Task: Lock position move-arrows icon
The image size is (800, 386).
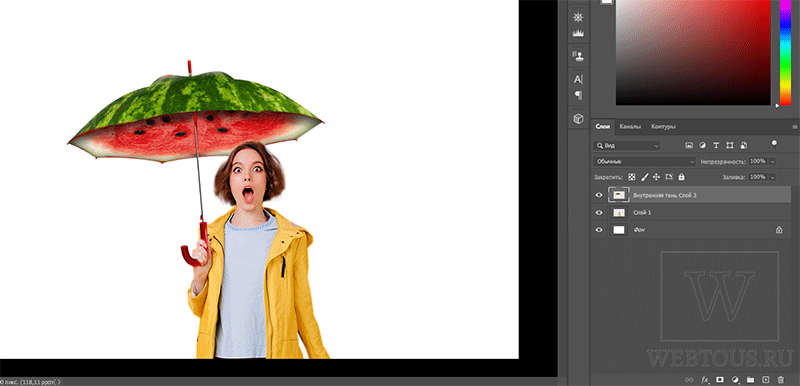Action: pyautogui.click(x=657, y=177)
